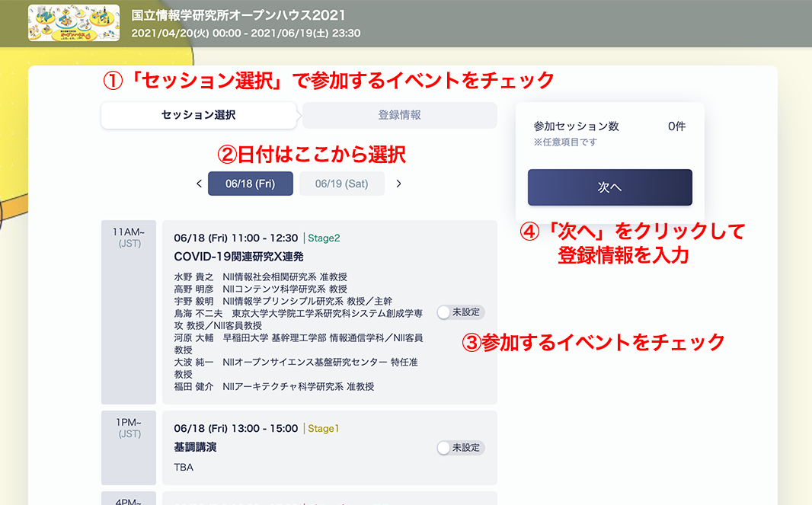Click the 次へ button
812x505 pixels.
pos(610,187)
